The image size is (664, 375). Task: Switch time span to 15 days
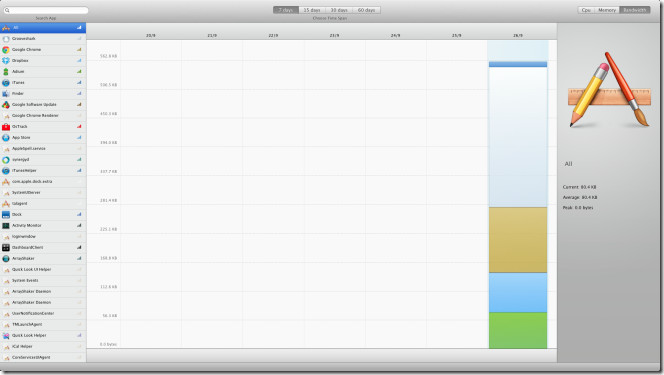pyautogui.click(x=312, y=10)
